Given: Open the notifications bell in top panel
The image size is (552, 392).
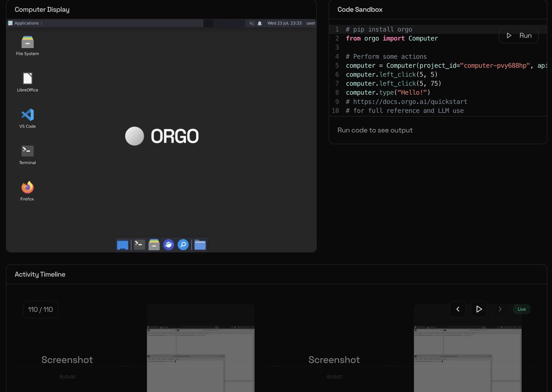Looking at the screenshot, I should pyautogui.click(x=259, y=23).
